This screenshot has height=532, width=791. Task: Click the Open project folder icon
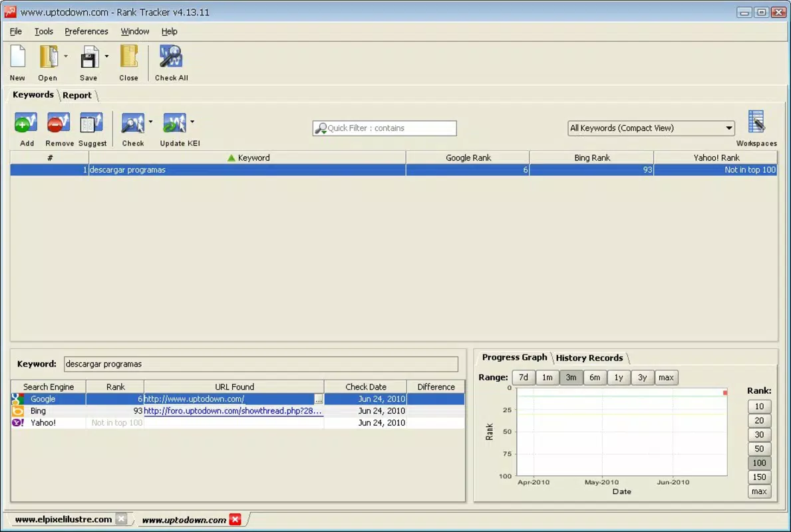click(x=49, y=57)
